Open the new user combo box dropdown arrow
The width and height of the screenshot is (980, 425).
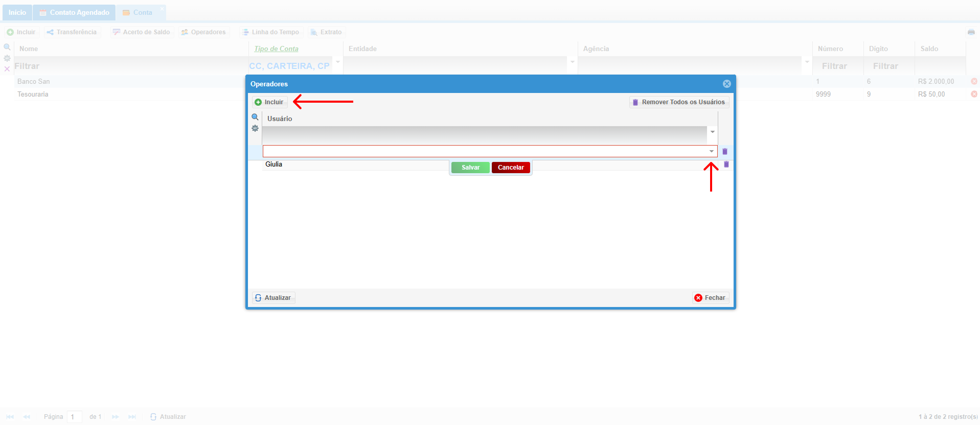[x=711, y=151]
